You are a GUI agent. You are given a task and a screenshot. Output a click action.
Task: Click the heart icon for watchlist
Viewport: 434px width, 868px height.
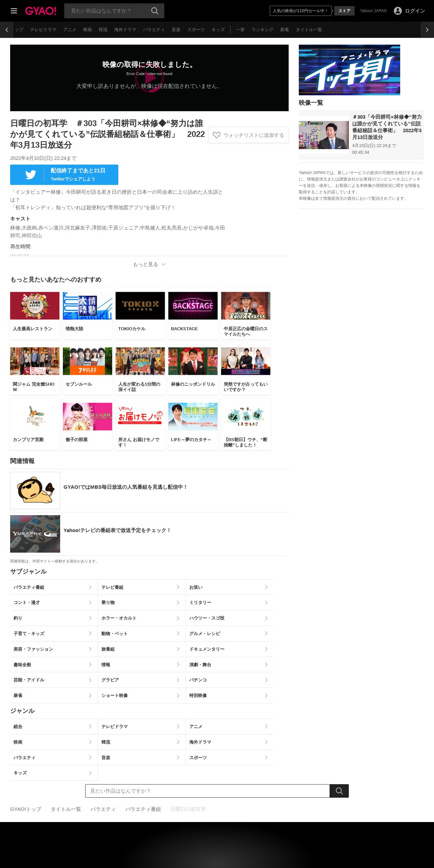(217, 135)
